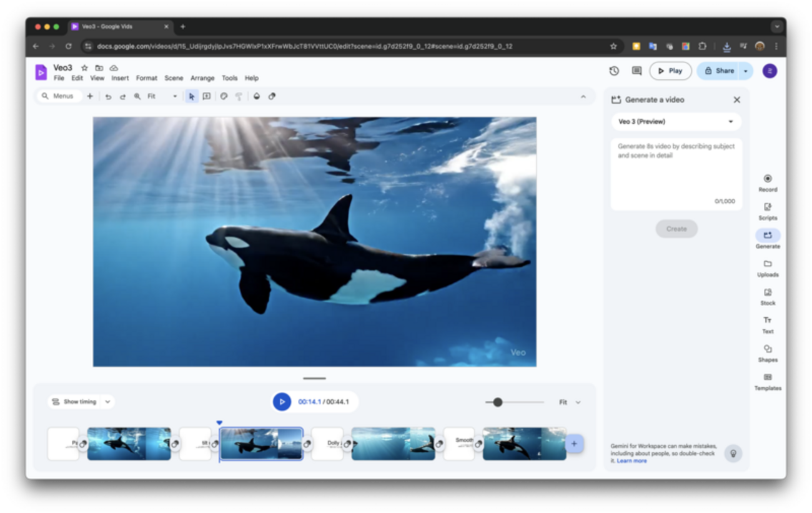Collapse the toolbar with chevron up

click(583, 97)
